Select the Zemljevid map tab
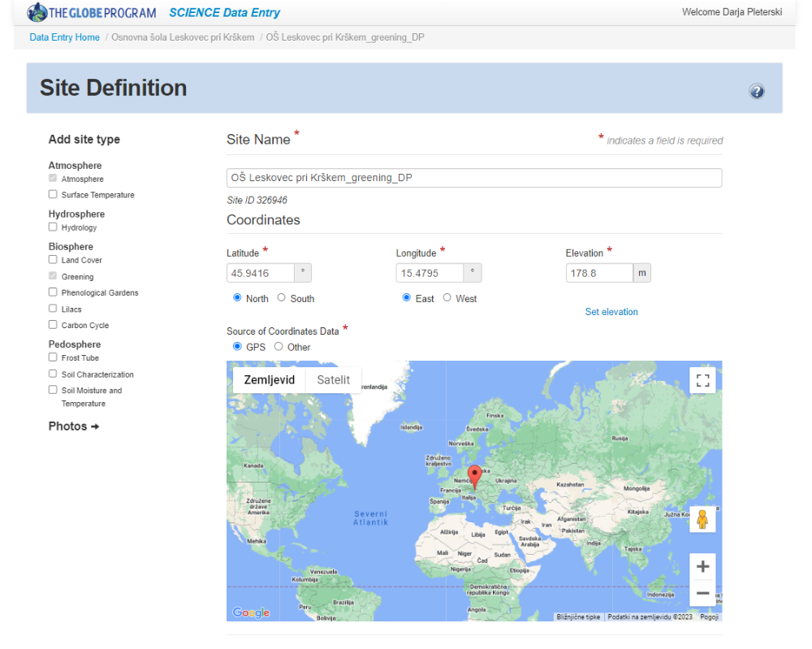Screen dimensions: 812x649 pyautogui.click(x=269, y=379)
